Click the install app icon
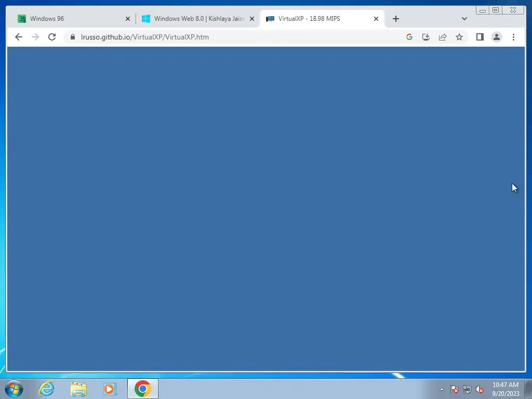This screenshot has height=399, width=532. [x=426, y=37]
